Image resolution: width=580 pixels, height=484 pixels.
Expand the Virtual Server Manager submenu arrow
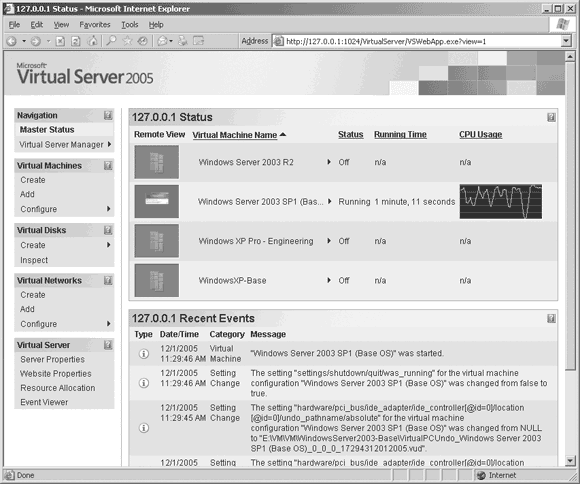point(109,144)
